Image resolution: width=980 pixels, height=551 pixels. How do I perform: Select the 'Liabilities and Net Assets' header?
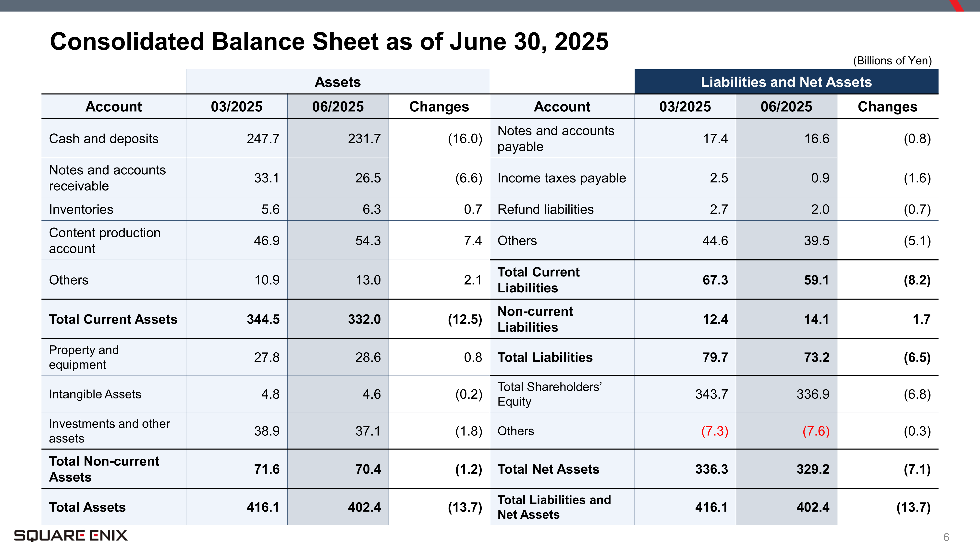786,82
